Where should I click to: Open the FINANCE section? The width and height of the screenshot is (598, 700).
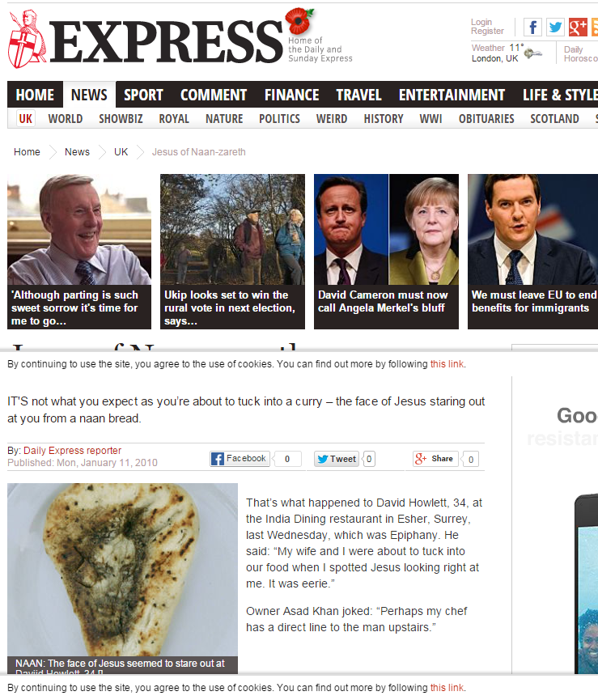[x=291, y=95]
